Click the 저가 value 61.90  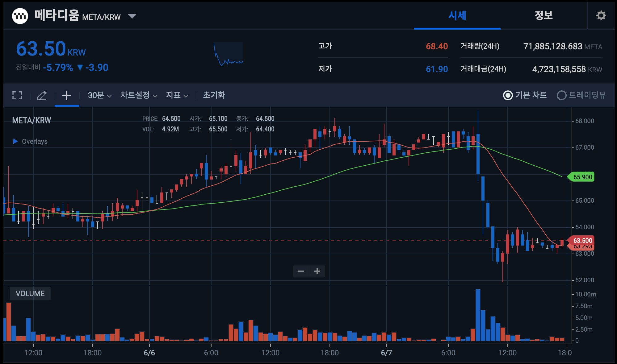click(x=437, y=69)
